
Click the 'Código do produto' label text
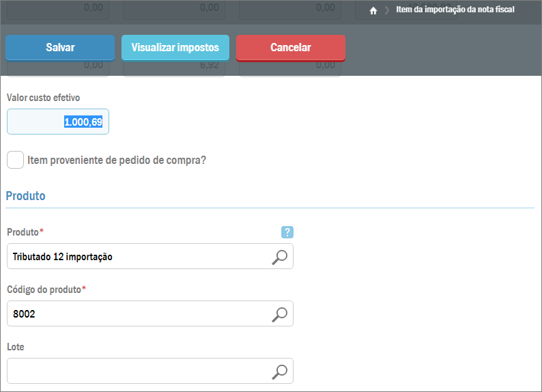pos(44,290)
